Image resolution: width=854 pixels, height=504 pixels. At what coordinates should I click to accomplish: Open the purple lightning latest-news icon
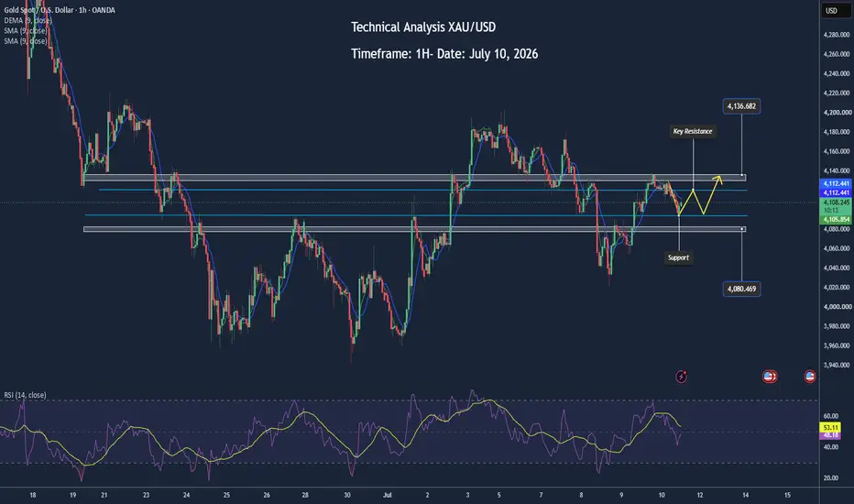click(682, 376)
